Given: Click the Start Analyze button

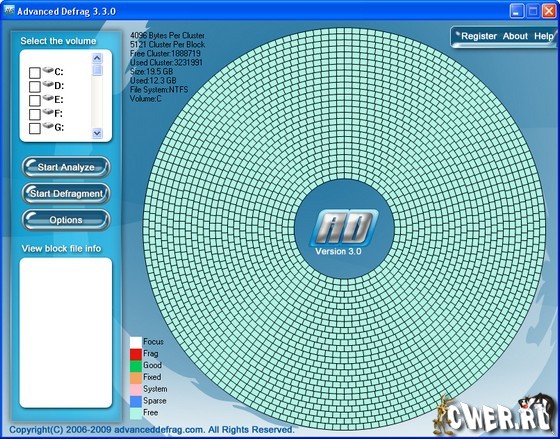Looking at the screenshot, I should tap(66, 167).
